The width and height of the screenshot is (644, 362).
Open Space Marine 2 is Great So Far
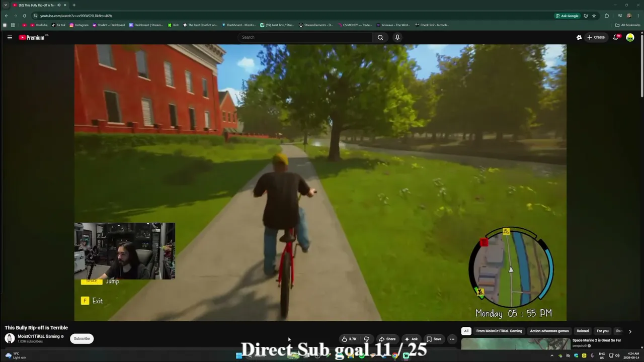pyautogui.click(x=597, y=340)
